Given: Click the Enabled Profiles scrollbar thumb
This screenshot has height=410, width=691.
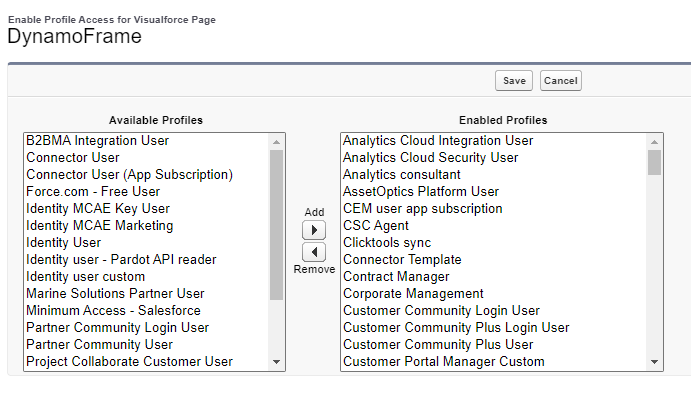Looking at the screenshot, I should 655,162.
